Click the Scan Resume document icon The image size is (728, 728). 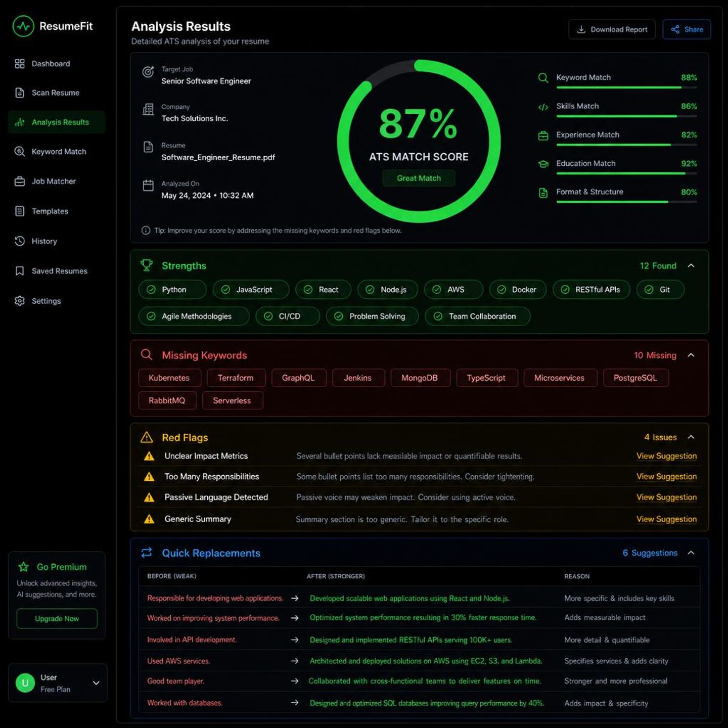pos(20,93)
